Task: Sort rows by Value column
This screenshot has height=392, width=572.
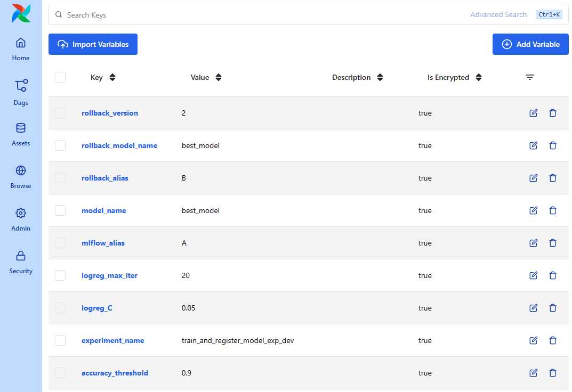Action: click(x=219, y=77)
